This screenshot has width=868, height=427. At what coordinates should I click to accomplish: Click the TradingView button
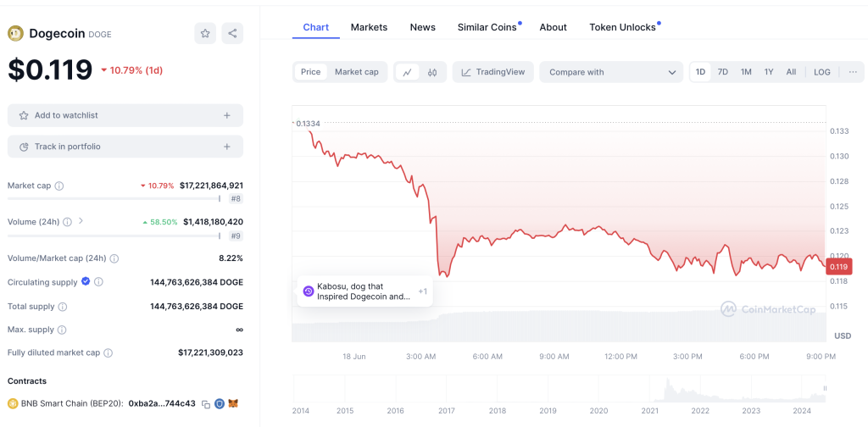(493, 72)
